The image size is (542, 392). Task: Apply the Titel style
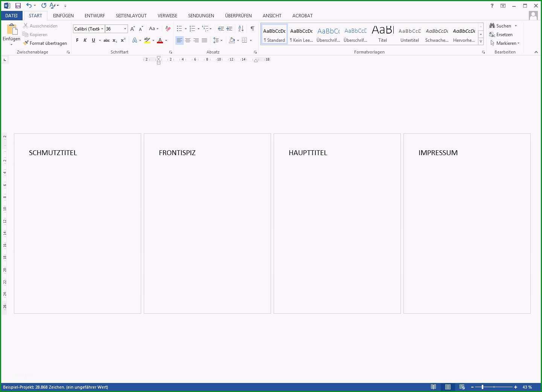(383, 34)
